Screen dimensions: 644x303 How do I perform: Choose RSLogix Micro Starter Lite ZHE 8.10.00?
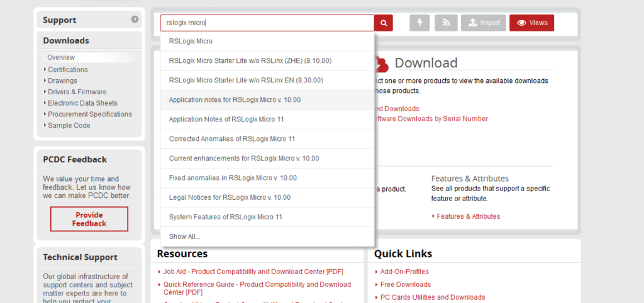coord(267,61)
